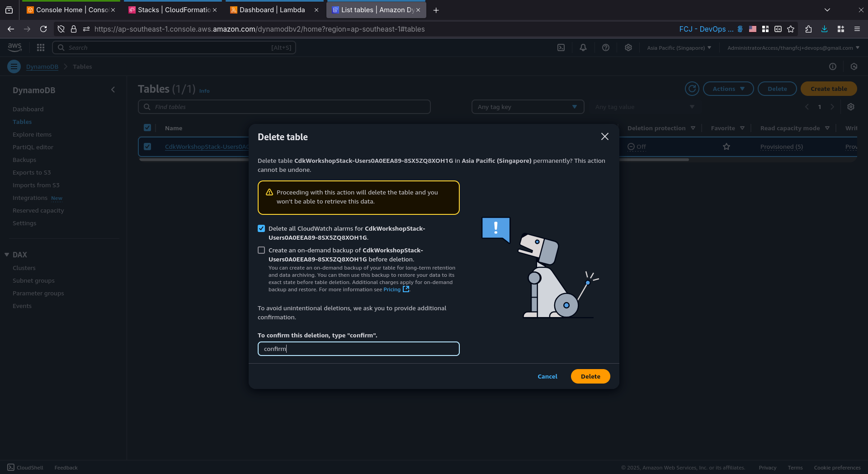
Task: Collapse the DAX section
Action: pos(7,255)
